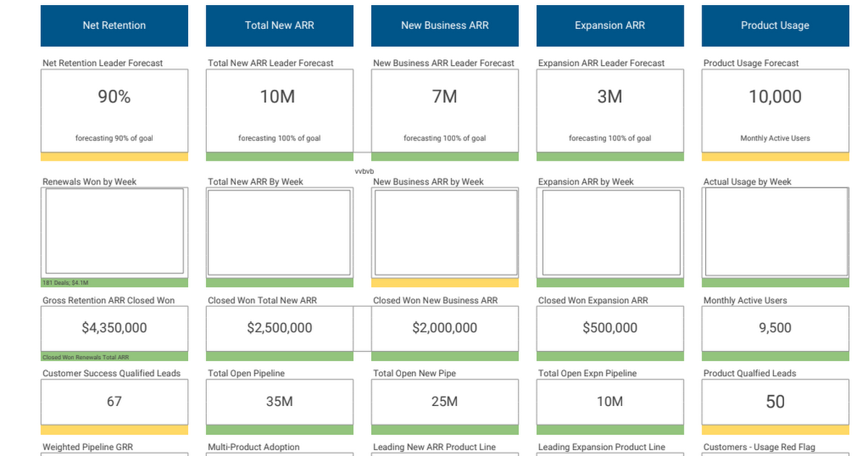This screenshot has height=456, width=868.
Task: Click the Expansion ARR header banner
Action: (610, 25)
